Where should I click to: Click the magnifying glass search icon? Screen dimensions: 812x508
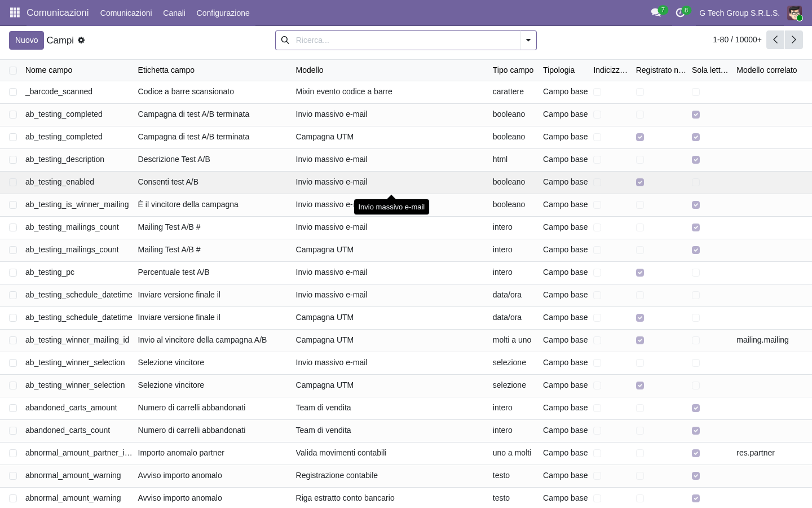285,40
